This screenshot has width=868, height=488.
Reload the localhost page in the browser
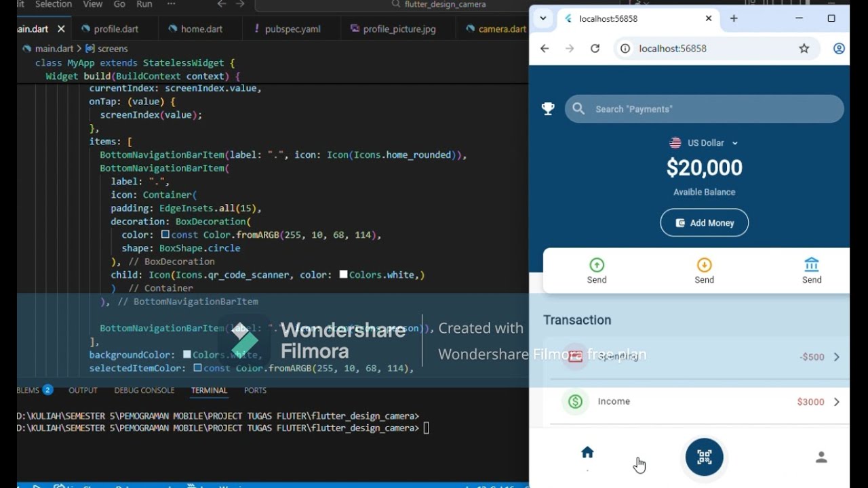tap(595, 48)
